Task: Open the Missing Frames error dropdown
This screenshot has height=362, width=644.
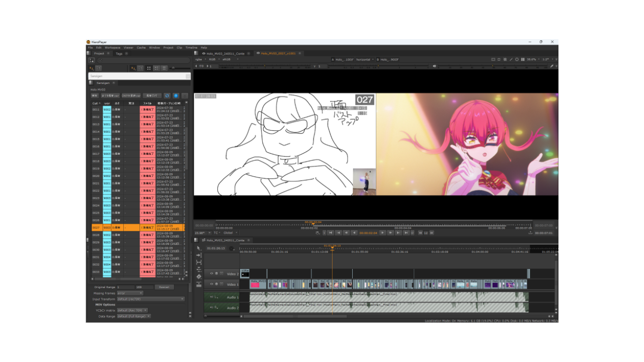Action: tap(130, 293)
